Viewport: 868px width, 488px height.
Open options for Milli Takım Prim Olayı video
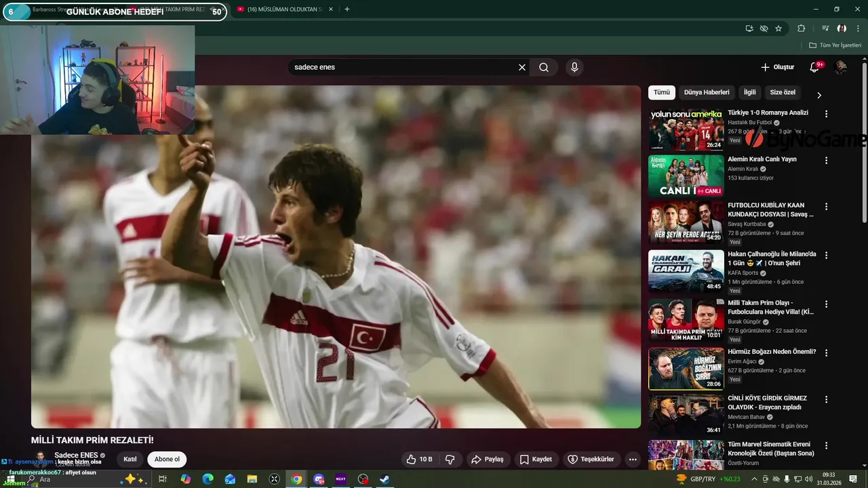tap(826, 304)
